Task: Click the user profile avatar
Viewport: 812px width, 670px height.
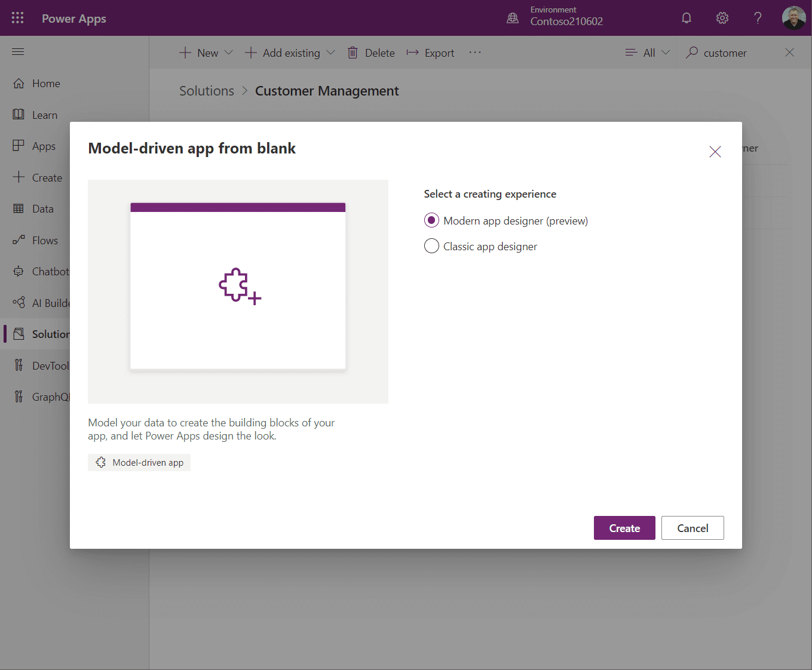Action: click(793, 18)
